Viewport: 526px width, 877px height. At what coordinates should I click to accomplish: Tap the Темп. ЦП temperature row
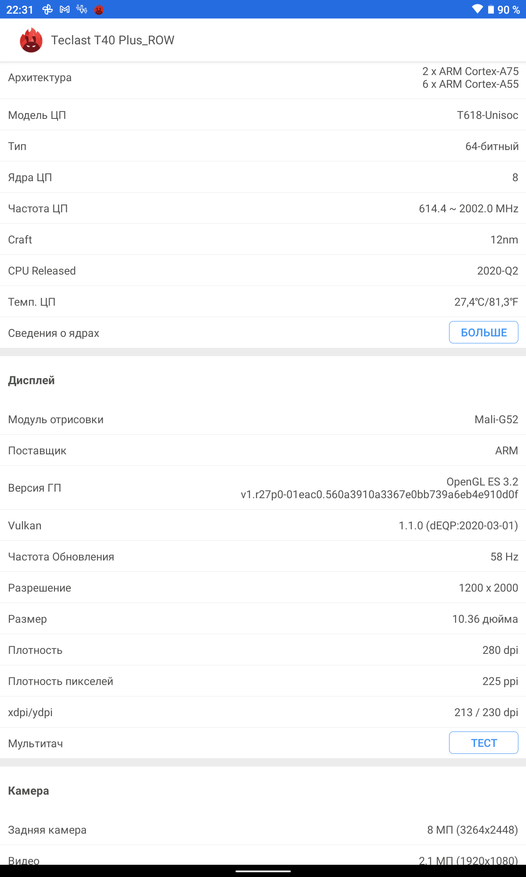pos(263,302)
